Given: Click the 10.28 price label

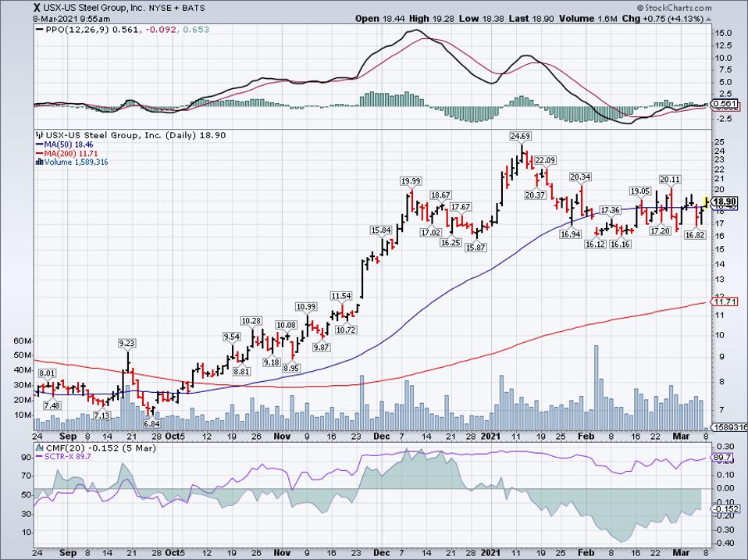Looking at the screenshot, I should coord(251,321).
